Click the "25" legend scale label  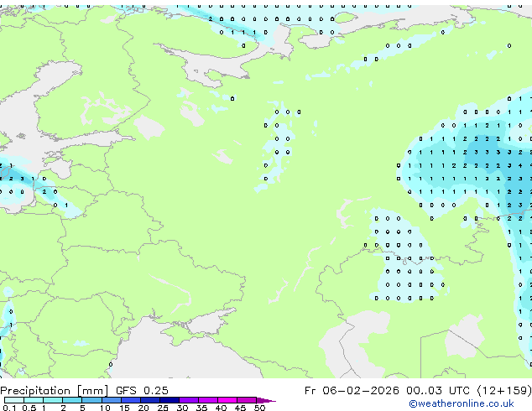click(163, 408)
